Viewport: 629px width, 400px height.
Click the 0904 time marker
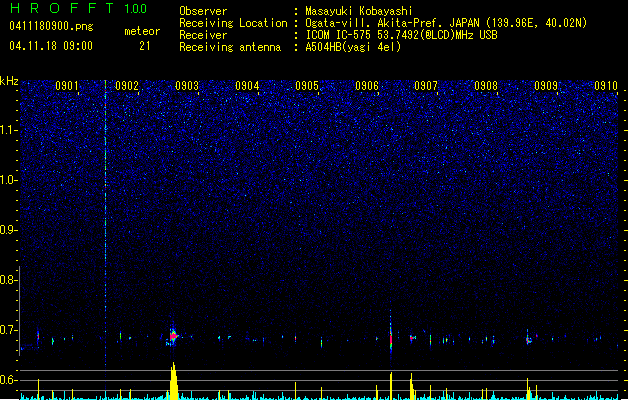(x=247, y=86)
